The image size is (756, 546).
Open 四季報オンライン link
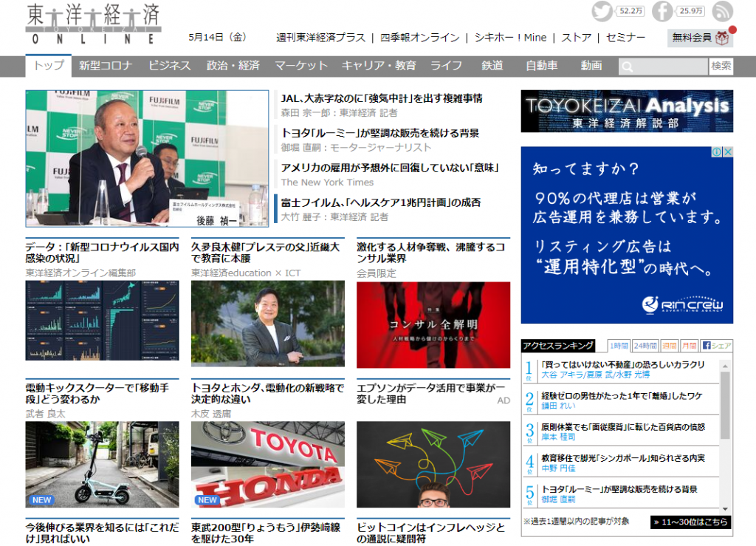[420, 38]
